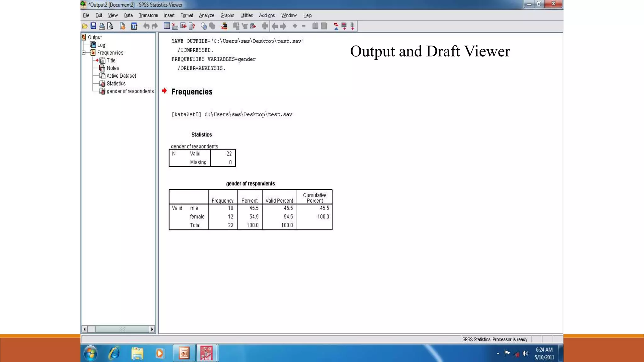Open the Windows Start button

coord(91,353)
